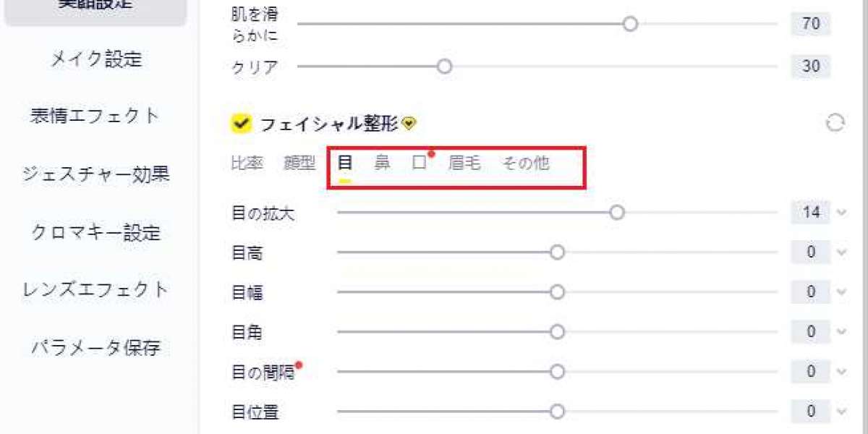Click the diamond VIP icon beside フェイシャル整形
Screen dimensions: 868x434
pyautogui.click(x=409, y=124)
